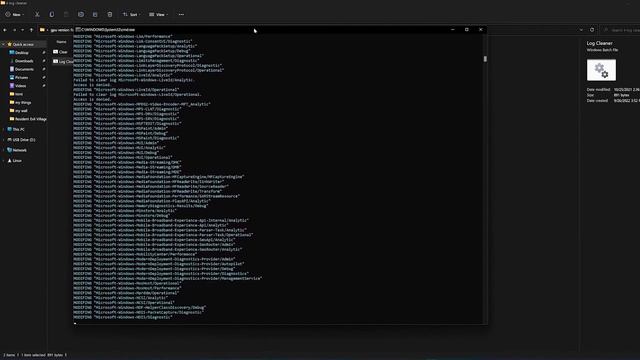
Task: Minimize the cmd.exe console window
Action: point(453,30)
